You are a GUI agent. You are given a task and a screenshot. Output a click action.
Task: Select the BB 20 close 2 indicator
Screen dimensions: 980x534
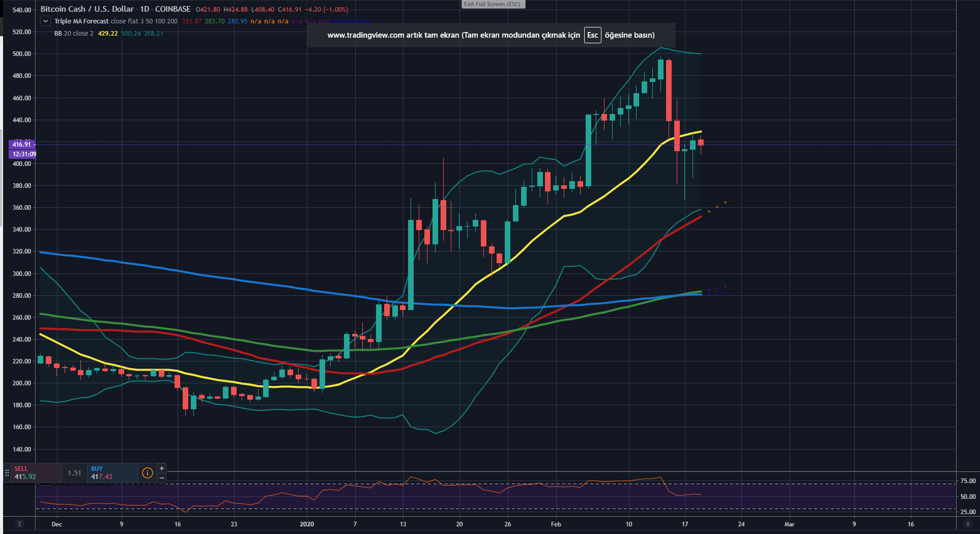click(x=74, y=34)
